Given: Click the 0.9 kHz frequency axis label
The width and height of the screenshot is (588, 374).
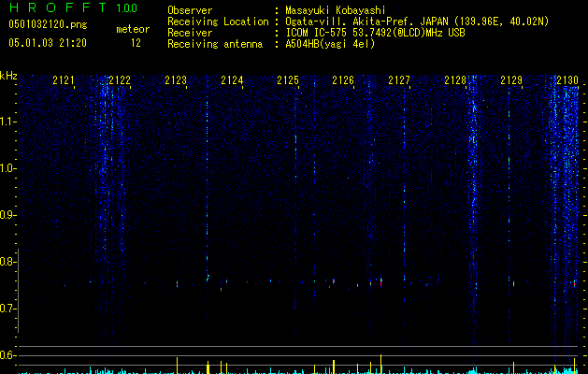Looking at the screenshot, I should (x=7, y=215).
